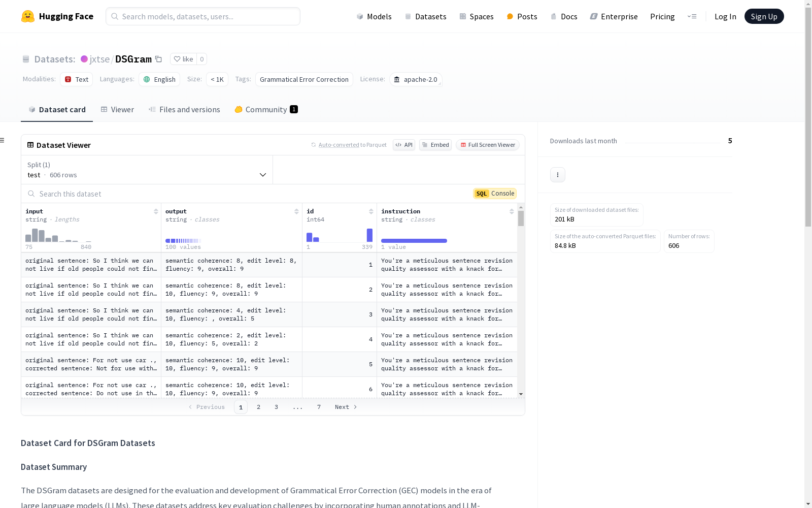Sort by the output column

click(x=296, y=211)
